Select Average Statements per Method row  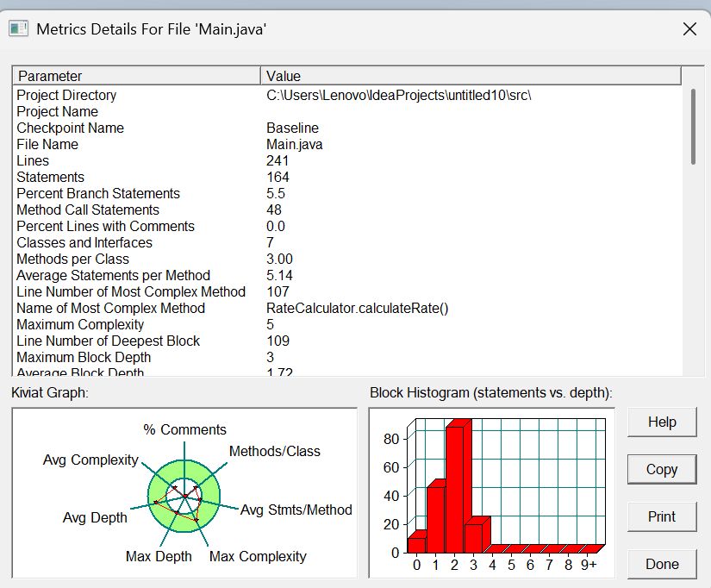347,275
